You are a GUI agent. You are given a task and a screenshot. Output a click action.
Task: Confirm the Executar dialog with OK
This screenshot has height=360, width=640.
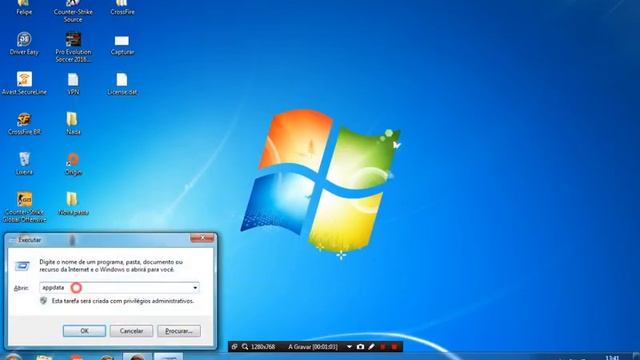(84, 331)
